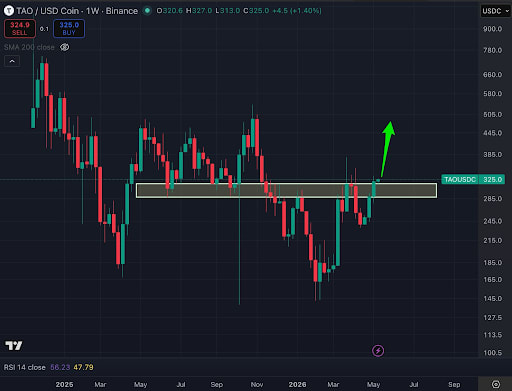This screenshot has width=512, height=391.
Task: Open chart settings target icon bottom right
Action: click(x=496, y=384)
